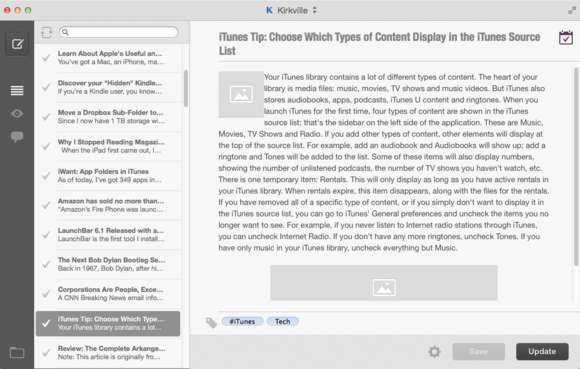
Task: Toggle checkmark for Review: The Complete Arkange post
Action: [46, 353]
